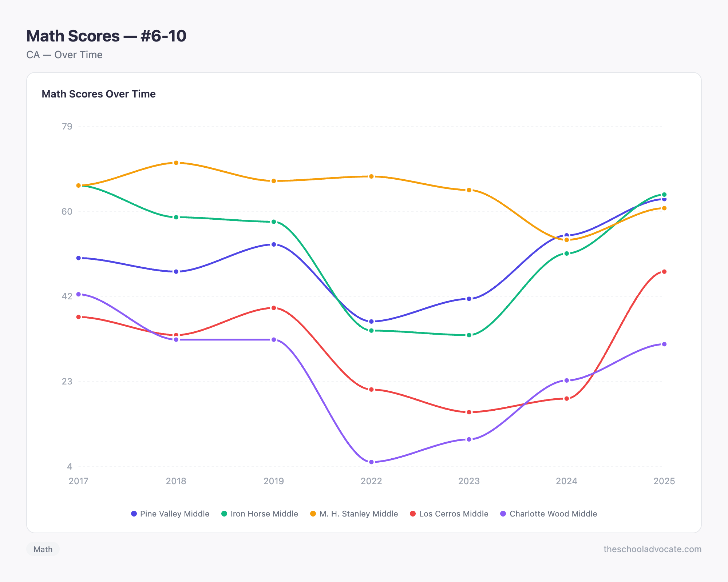
Task: Click the red Los Cerros legend dot
Action: click(414, 514)
